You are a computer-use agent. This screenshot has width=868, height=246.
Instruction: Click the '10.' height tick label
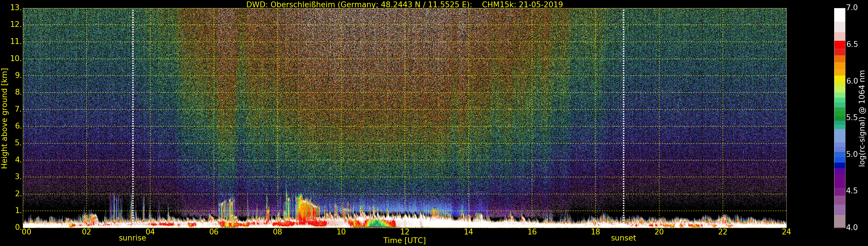tap(16, 58)
